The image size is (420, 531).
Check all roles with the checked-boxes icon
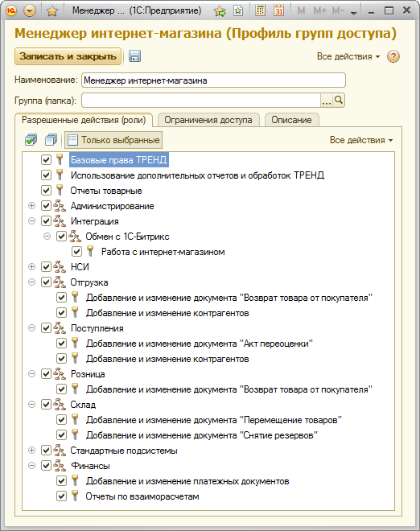point(31,140)
